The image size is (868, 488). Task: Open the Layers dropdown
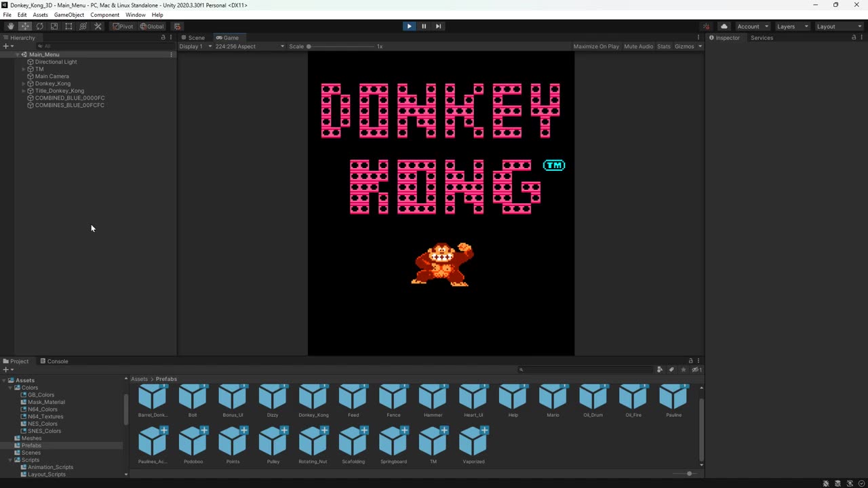791,26
